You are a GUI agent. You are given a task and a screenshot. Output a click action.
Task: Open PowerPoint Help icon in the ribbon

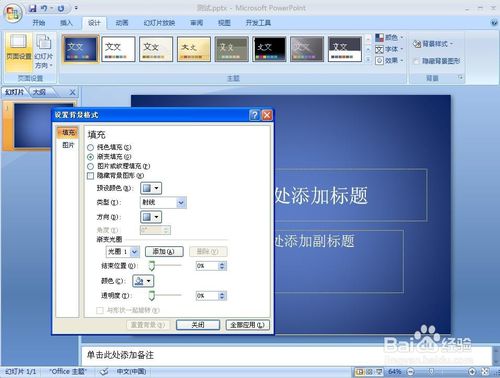494,23
